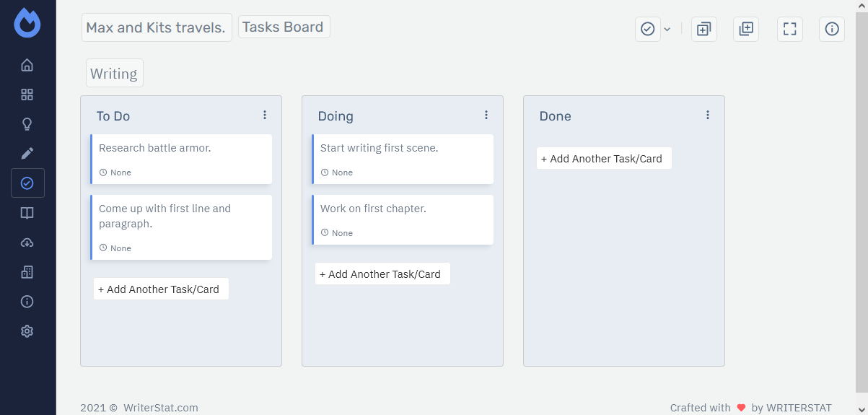The image size is (868, 415).
Task: Click the info circle icon at top right
Action: click(832, 29)
